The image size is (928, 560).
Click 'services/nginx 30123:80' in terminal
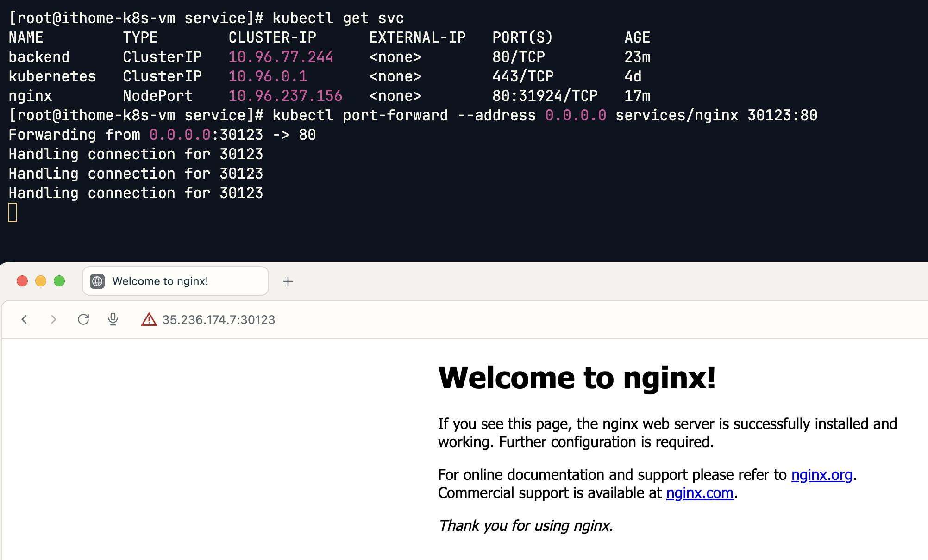(x=716, y=115)
